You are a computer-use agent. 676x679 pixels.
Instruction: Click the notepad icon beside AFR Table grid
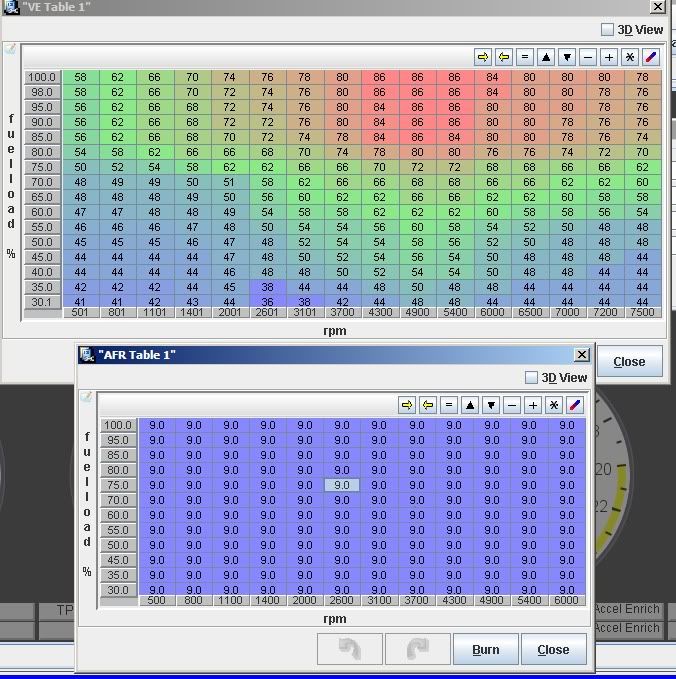coord(86,397)
